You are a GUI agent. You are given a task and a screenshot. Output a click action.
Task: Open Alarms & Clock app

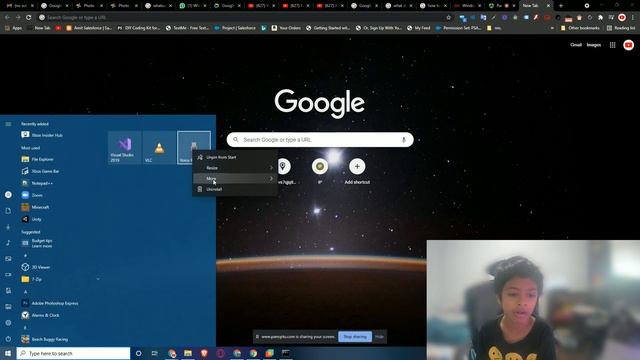click(40, 315)
